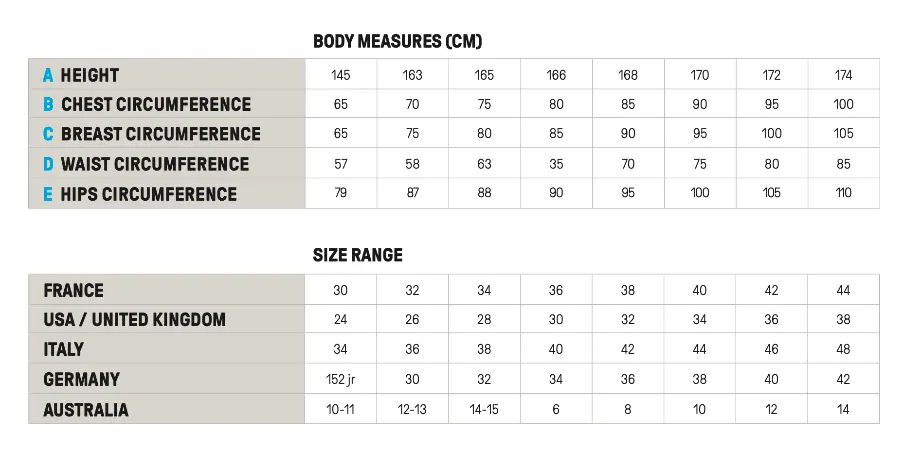The height and width of the screenshot is (450, 904).
Task: Click the GERMANY row label
Action: [82, 380]
